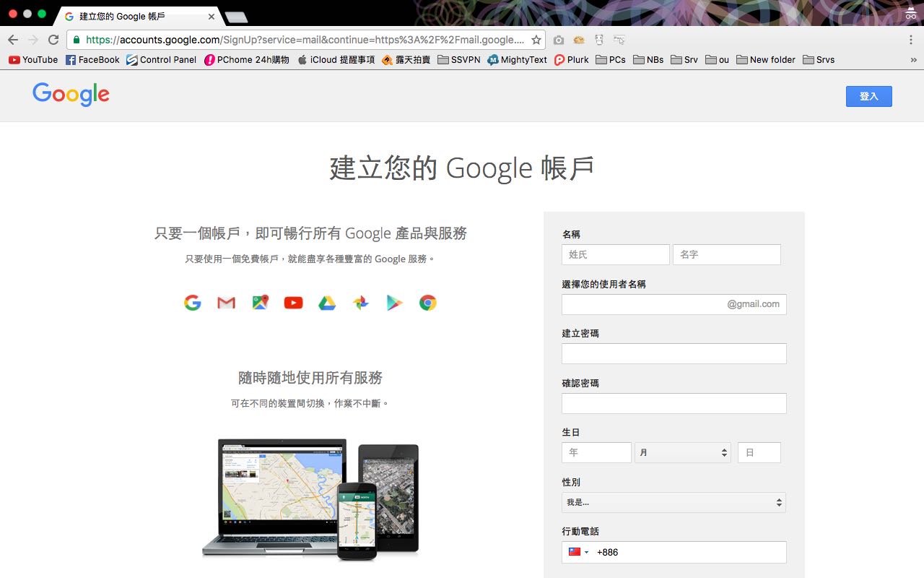The image size is (924, 578).
Task: Open the PCs bookmark folder
Action: point(611,60)
